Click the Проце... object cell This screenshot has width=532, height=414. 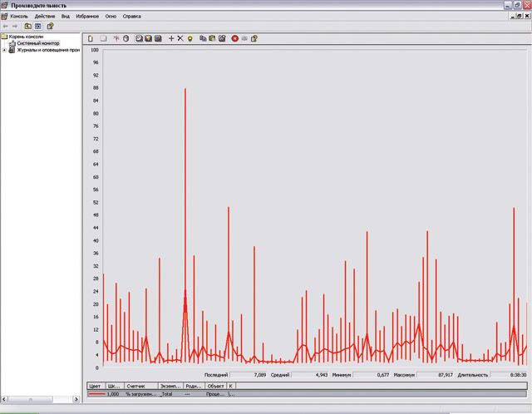pos(215,394)
